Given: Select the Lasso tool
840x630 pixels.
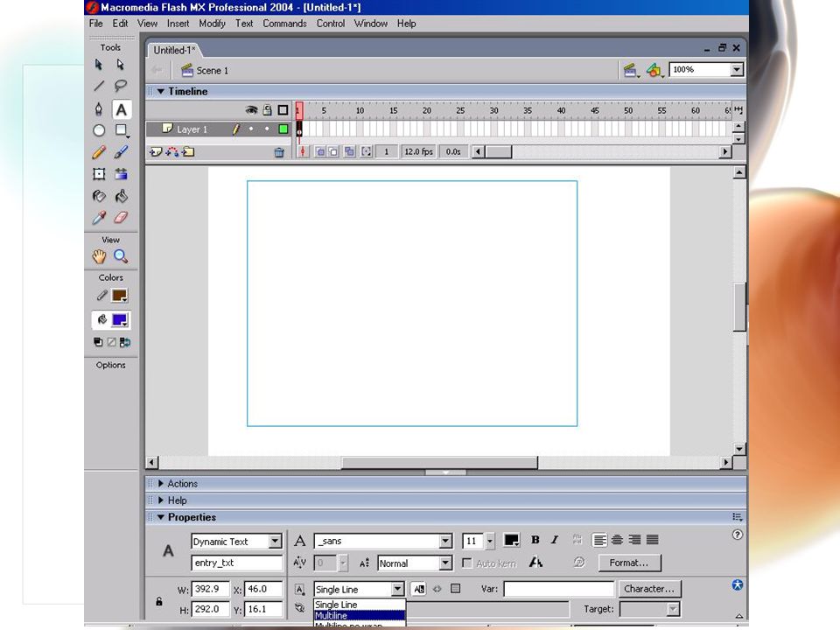Looking at the screenshot, I should click(x=121, y=86).
